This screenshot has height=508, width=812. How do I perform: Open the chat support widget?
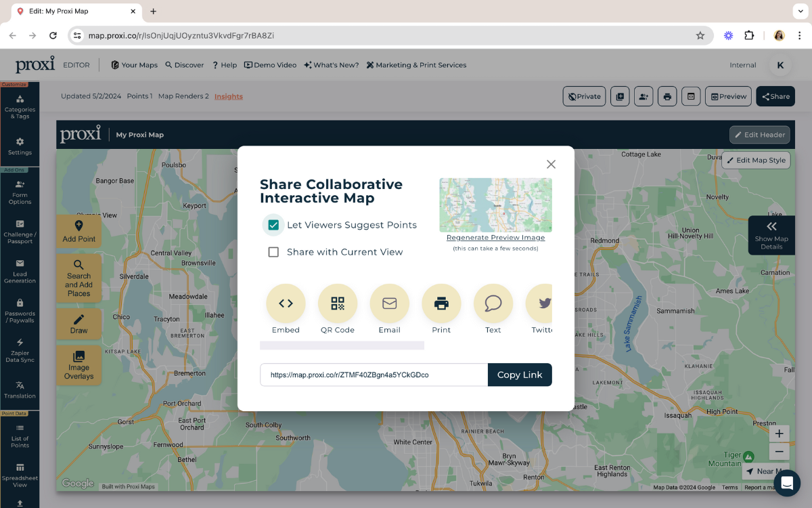[x=787, y=483]
